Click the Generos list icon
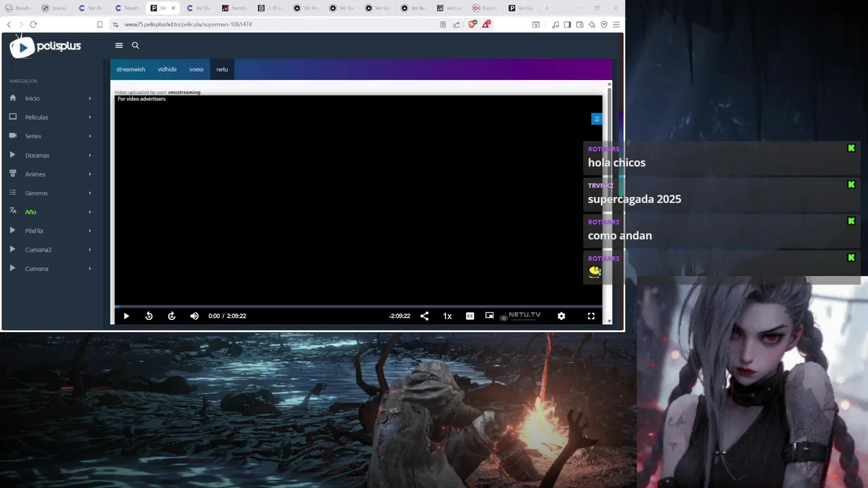 (13, 192)
